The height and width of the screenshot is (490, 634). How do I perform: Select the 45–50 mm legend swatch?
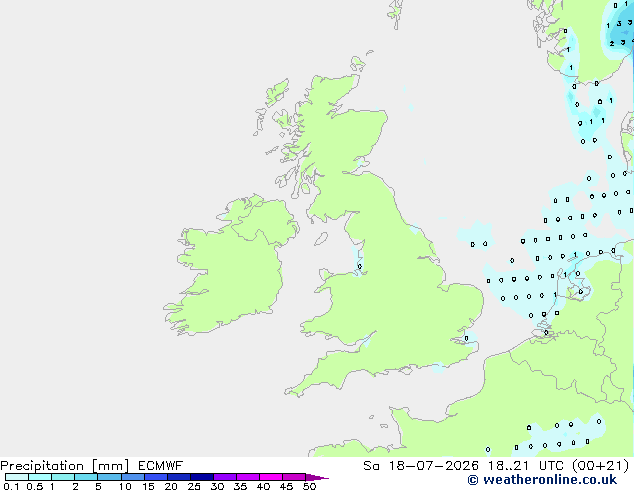294,477
